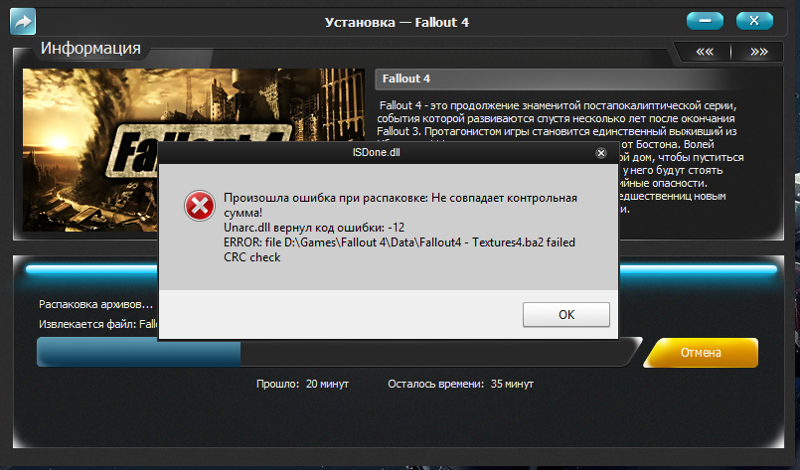The height and width of the screenshot is (470, 800).
Task: Click the filled part of the unpacking progress bar
Action: coord(139,353)
